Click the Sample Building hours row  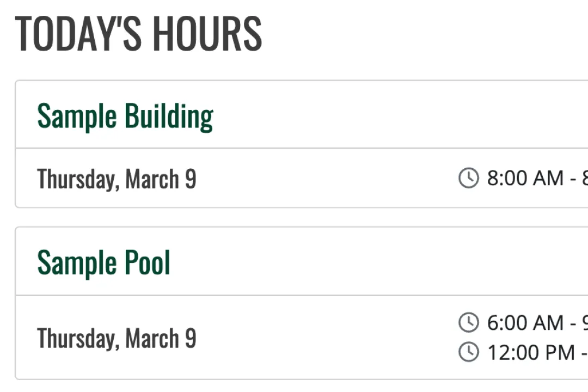tap(294, 178)
